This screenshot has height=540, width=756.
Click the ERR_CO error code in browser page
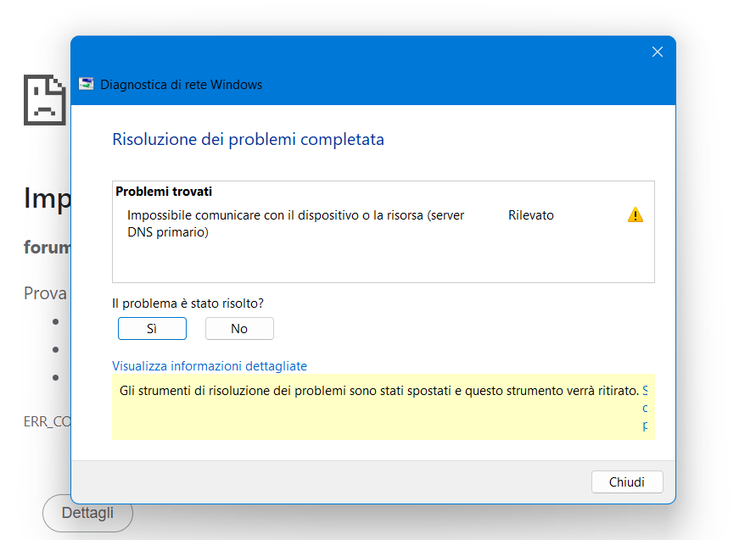48,421
